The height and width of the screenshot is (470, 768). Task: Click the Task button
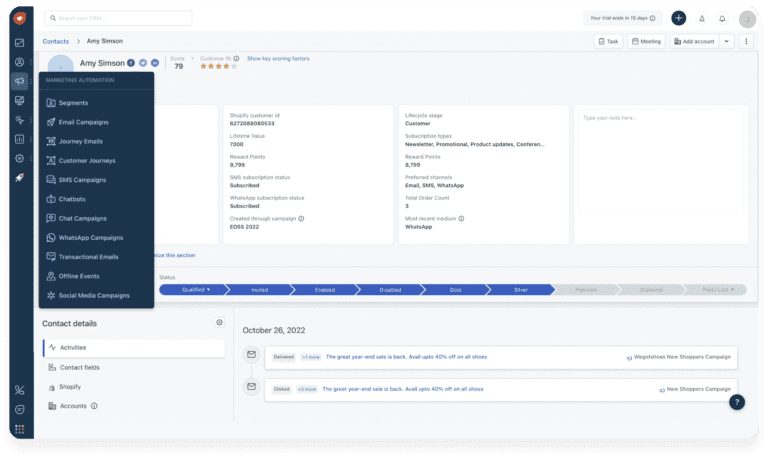tap(608, 41)
